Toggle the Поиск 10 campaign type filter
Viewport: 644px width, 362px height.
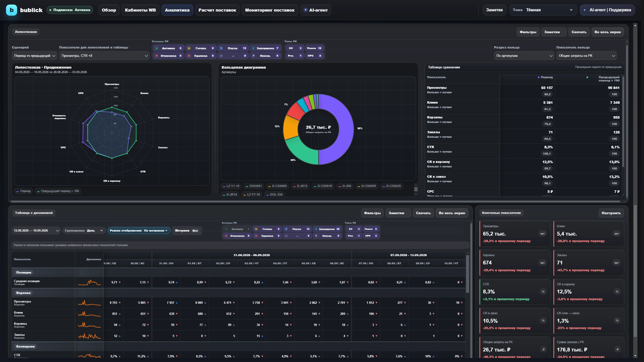314,48
